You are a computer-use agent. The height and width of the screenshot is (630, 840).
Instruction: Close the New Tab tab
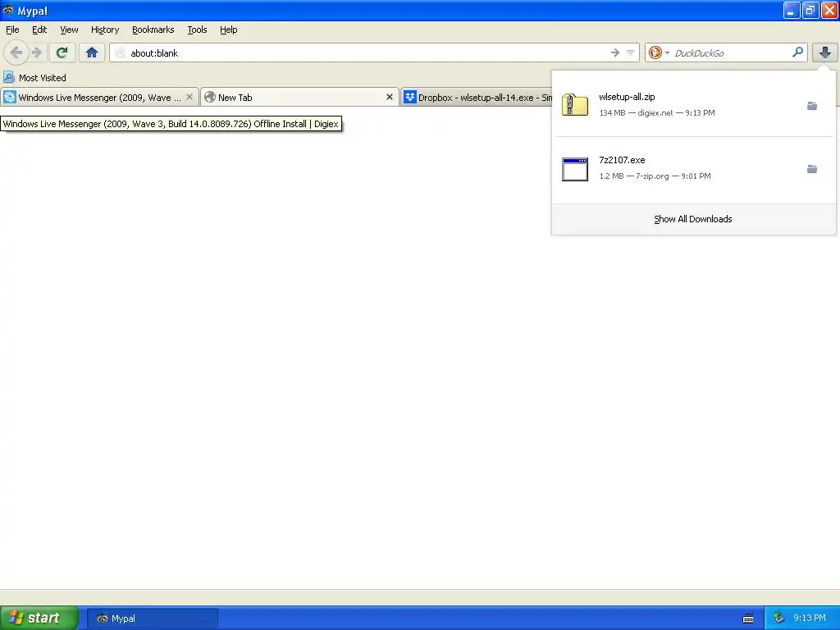(x=390, y=97)
